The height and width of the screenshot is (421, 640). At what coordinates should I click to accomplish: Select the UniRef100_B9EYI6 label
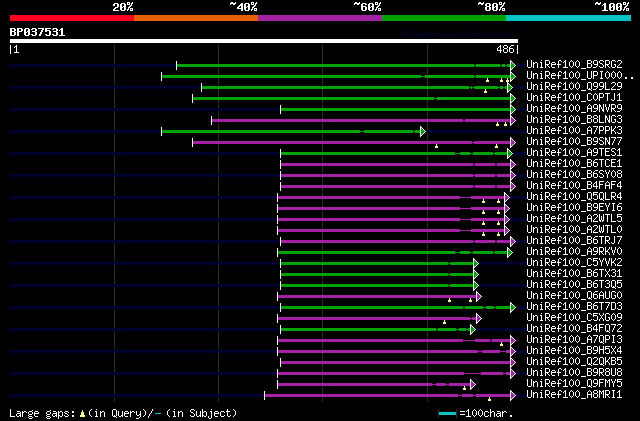[574, 208]
